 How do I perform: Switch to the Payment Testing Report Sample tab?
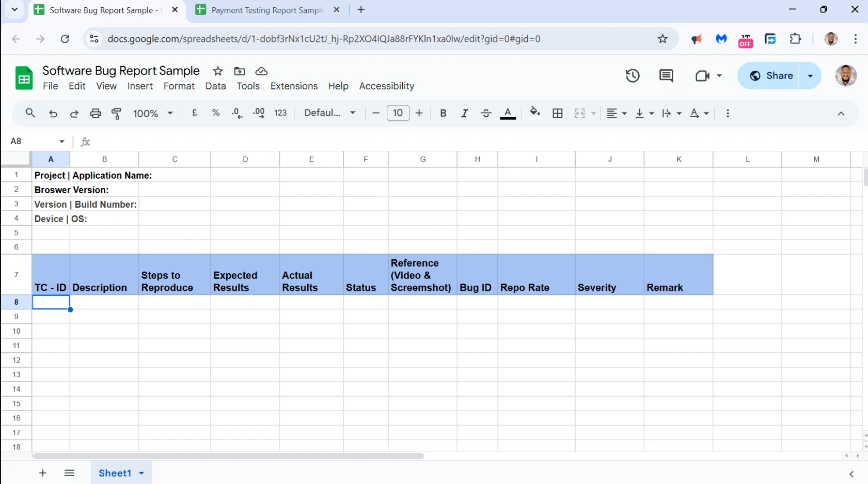pos(267,10)
